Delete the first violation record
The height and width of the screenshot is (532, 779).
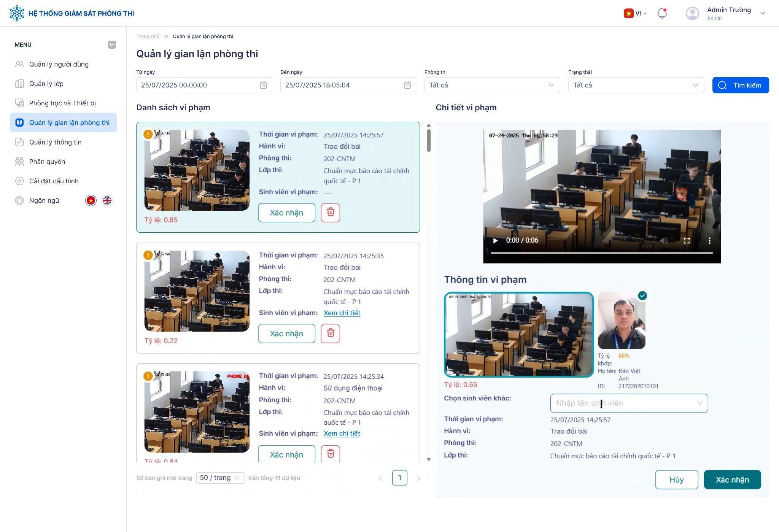click(330, 213)
